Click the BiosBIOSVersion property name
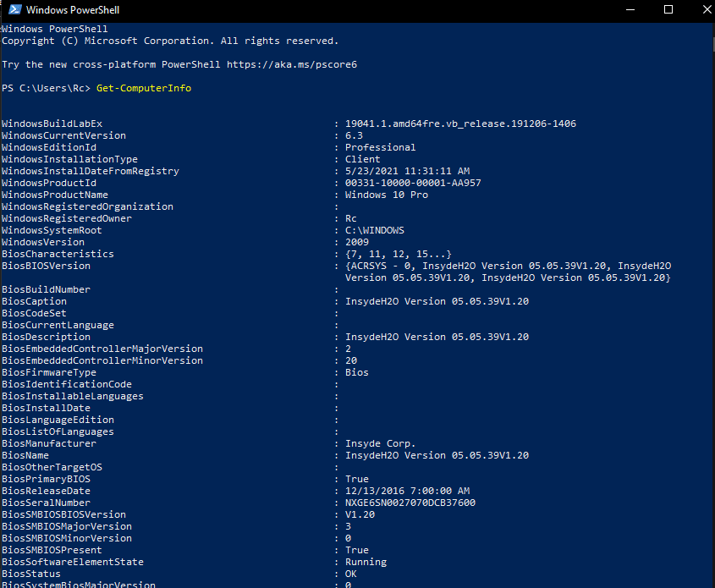The height and width of the screenshot is (588, 715). click(x=46, y=266)
